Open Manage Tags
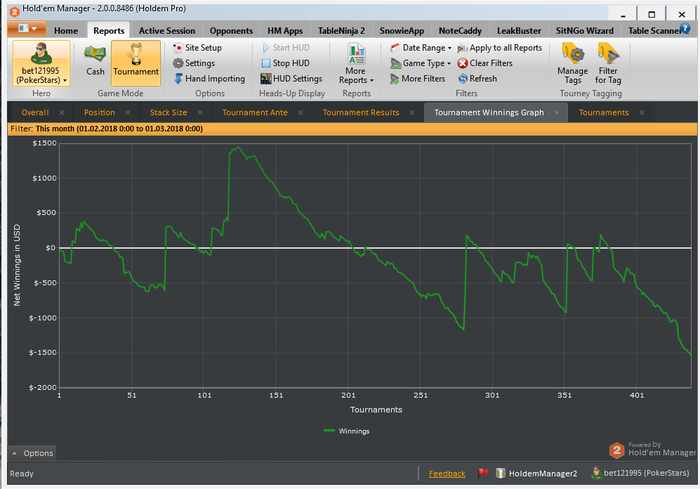 point(572,63)
